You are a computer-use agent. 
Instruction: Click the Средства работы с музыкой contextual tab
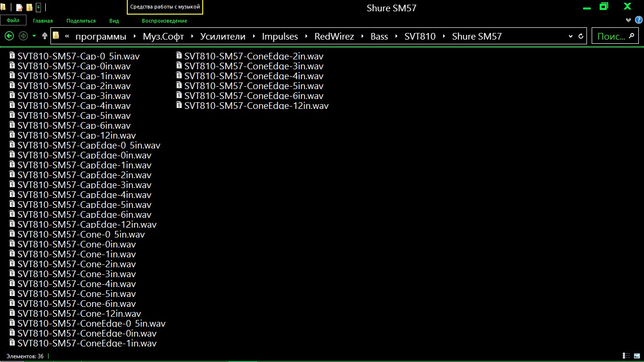pos(165,7)
